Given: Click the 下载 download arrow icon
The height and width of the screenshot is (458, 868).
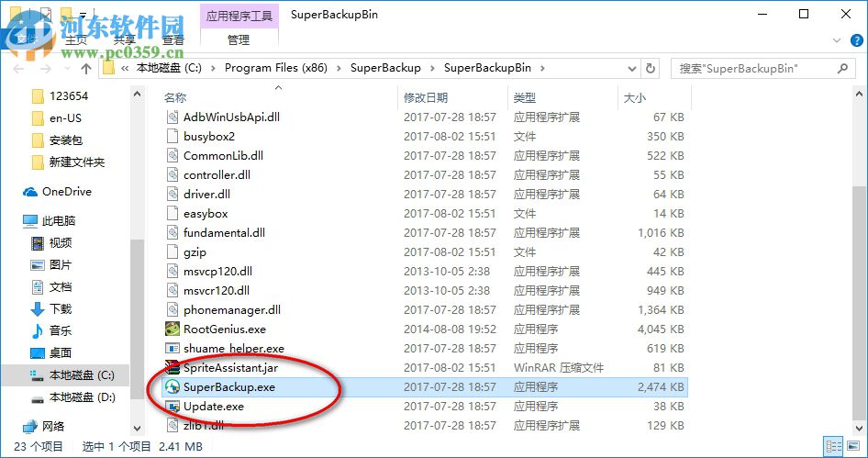Looking at the screenshot, I should tap(37, 309).
